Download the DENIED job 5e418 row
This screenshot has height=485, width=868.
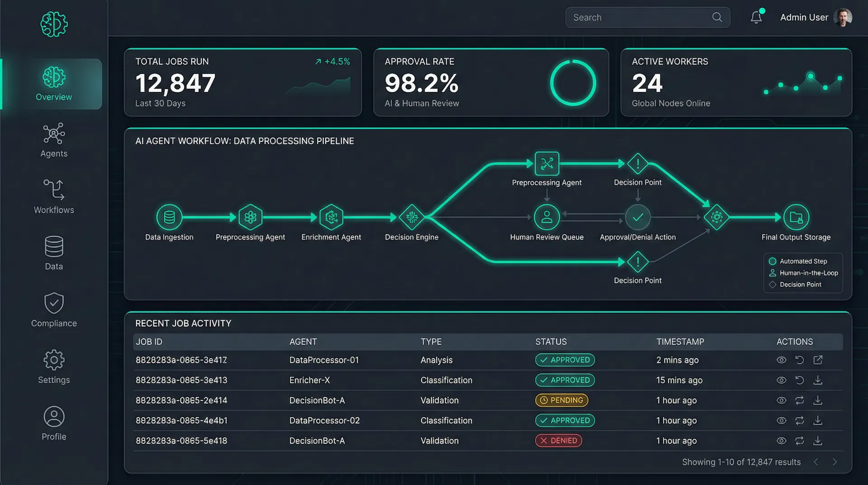point(817,441)
